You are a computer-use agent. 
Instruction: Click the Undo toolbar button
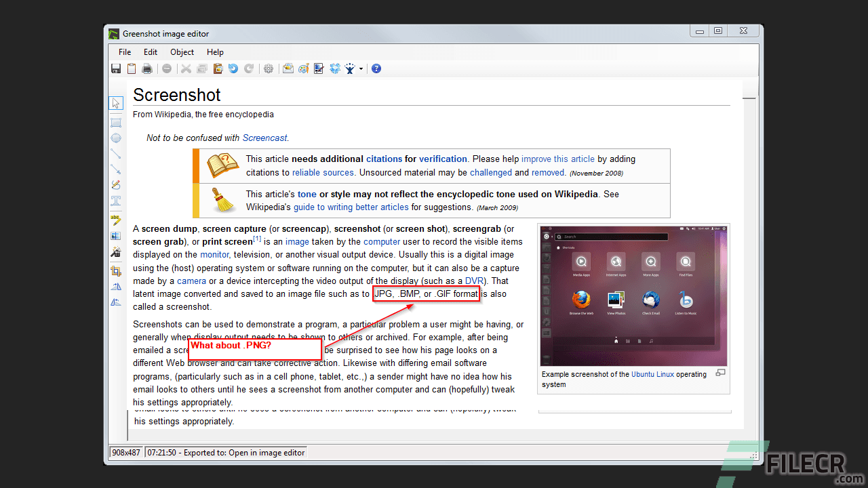click(x=233, y=68)
